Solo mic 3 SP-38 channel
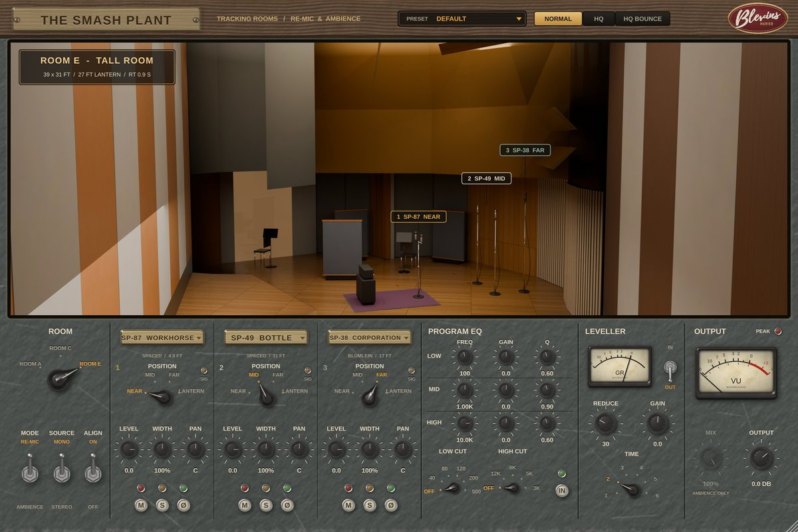The height and width of the screenshot is (532, 798). tap(369, 505)
